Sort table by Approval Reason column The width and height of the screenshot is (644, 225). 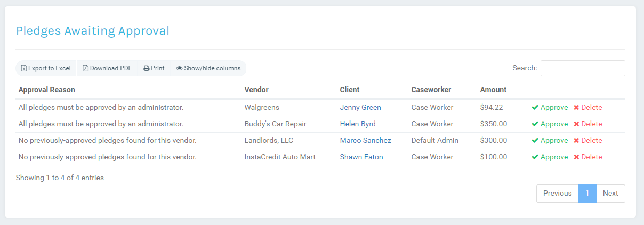point(46,90)
